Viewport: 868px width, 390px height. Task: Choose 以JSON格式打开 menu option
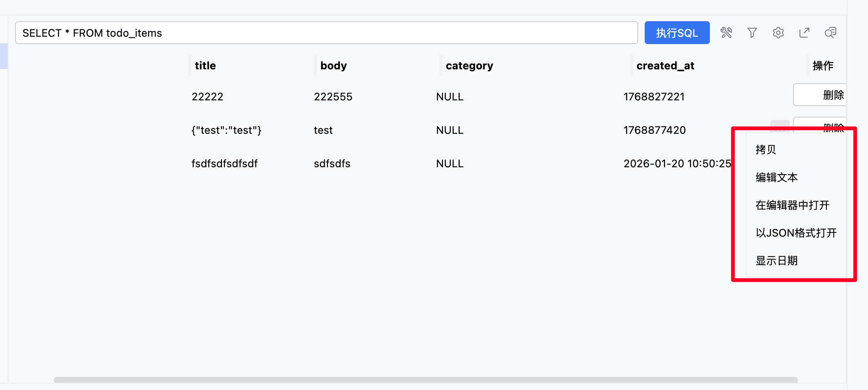pos(796,233)
